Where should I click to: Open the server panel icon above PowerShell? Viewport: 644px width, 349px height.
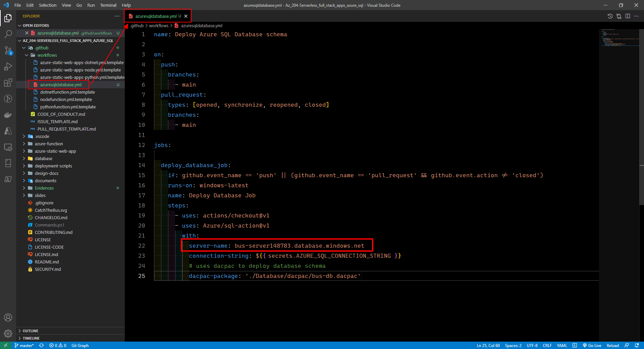pos(8,163)
